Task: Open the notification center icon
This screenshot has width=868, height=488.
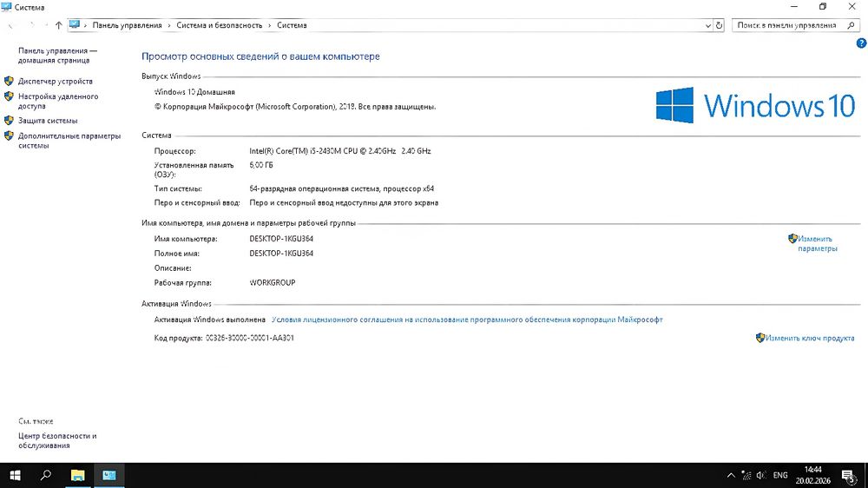Action: [x=849, y=476]
